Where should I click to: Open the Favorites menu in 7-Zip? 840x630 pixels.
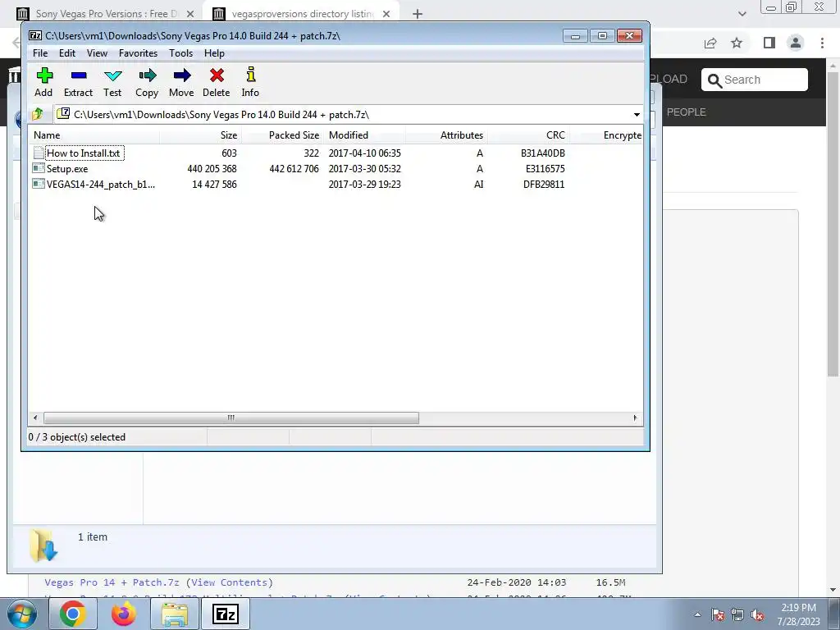(138, 53)
